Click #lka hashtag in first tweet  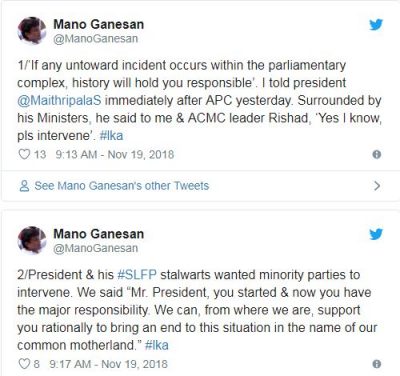111,136
